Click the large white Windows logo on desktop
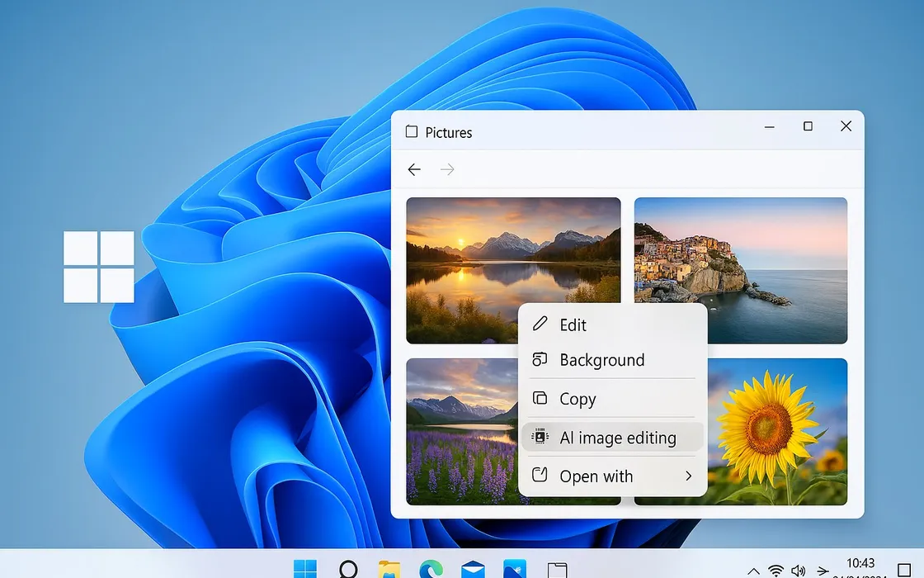 99,267
